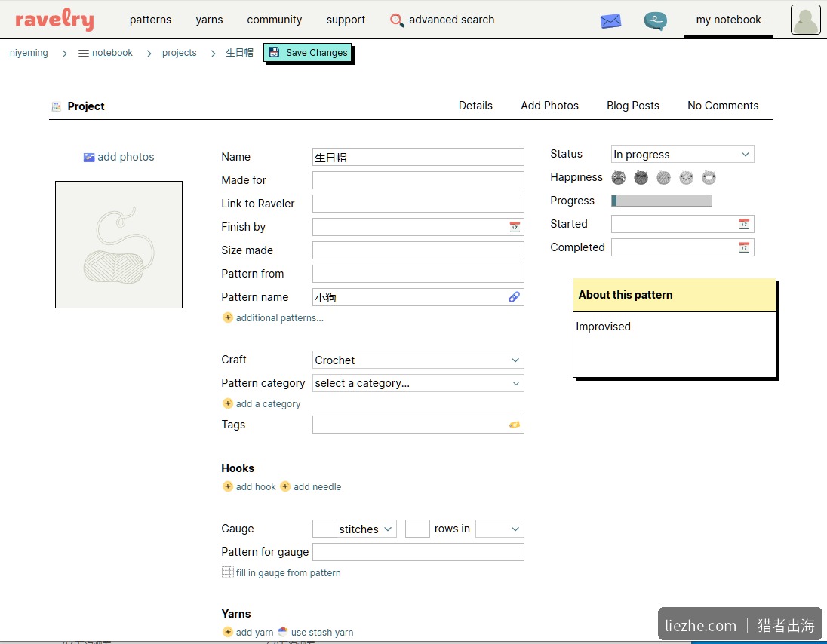The image size is (827, 644).
Task: Click the project photo placeholder thumbnail
Action: (x=118, y=244)
